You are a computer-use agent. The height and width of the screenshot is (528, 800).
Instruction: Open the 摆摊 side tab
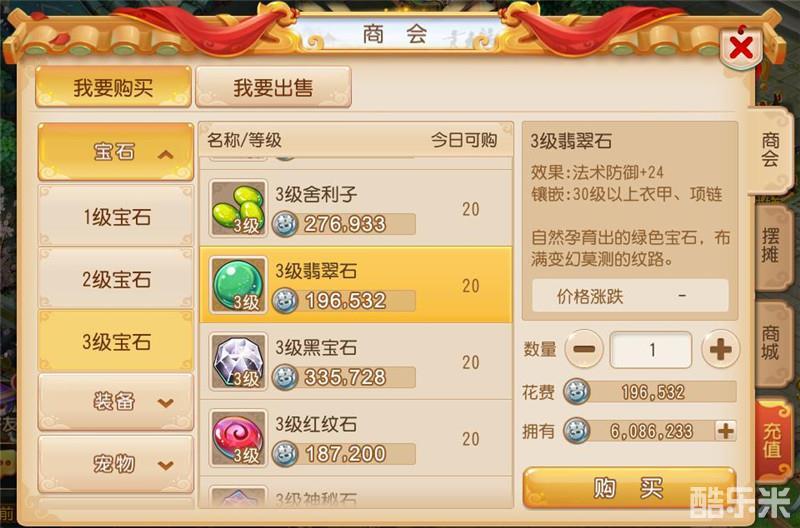tap(771, 246)
